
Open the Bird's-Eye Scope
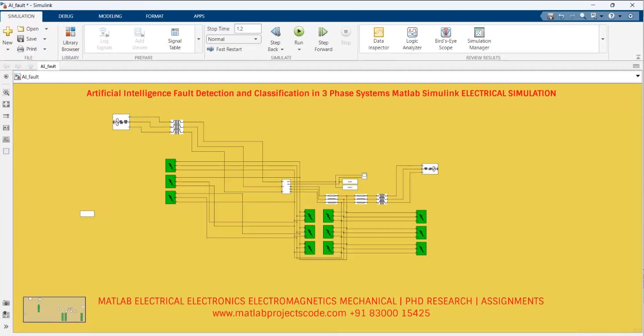click(445, 39)
